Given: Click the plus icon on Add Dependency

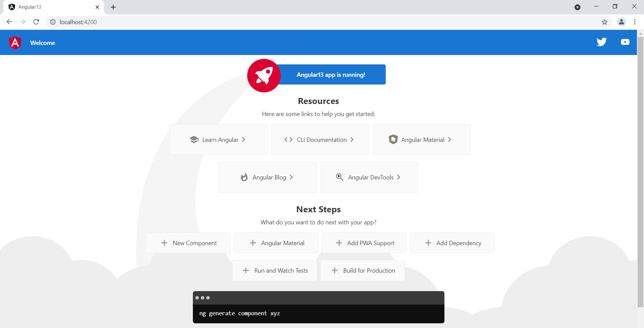Looking at the screenshot, I should [428, 243].
